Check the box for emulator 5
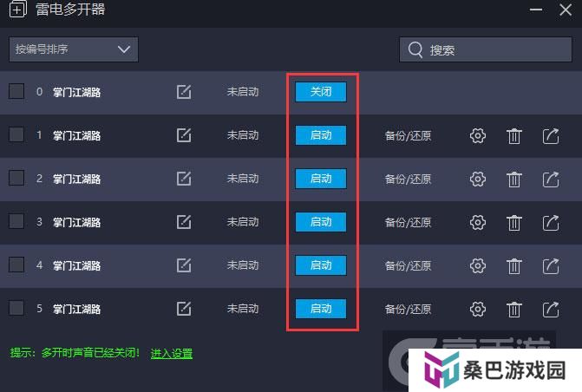This screenshot has width=582, height=392. click(16, 308)
